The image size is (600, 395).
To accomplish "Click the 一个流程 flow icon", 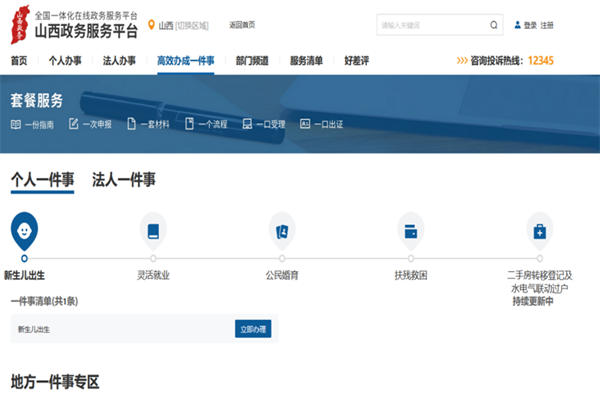I will (189, 124).
